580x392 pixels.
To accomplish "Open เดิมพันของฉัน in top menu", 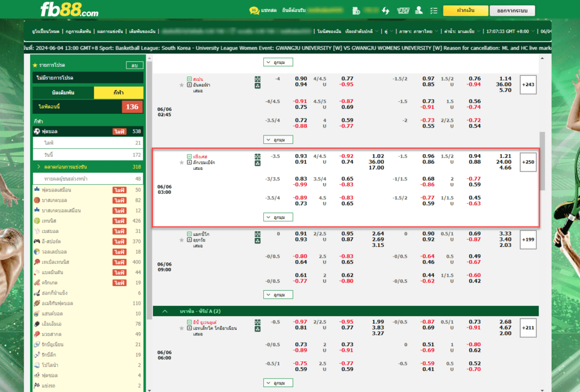I will point(142,31).
